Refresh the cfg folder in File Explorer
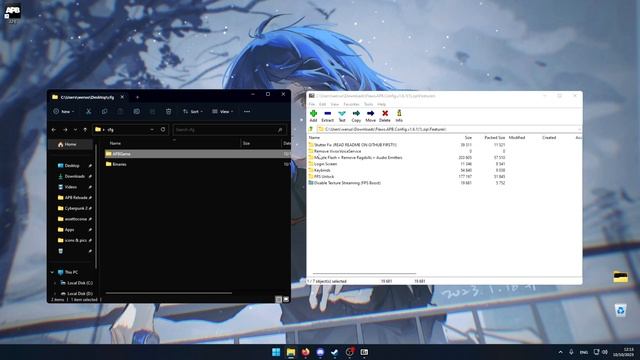Screen dimensions: 640x360 163,129
